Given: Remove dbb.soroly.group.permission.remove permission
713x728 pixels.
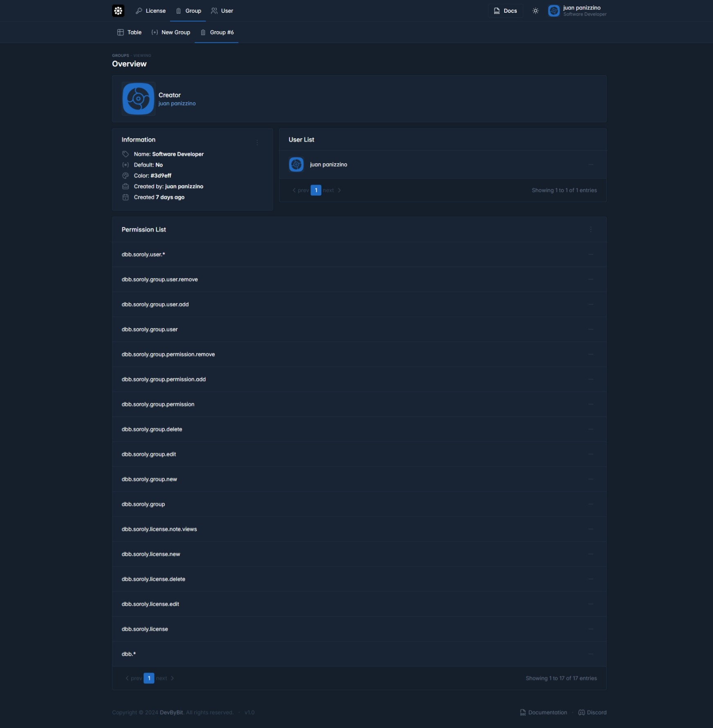Looking at the screenshot, I should tap(591, 354).
